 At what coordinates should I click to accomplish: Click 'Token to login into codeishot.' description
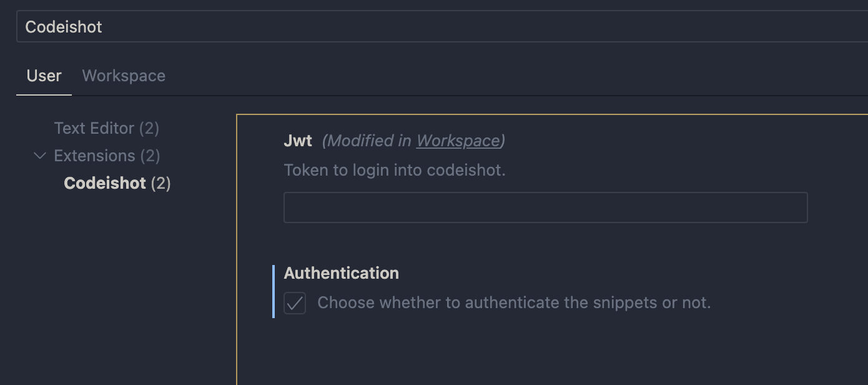[395, 170]
